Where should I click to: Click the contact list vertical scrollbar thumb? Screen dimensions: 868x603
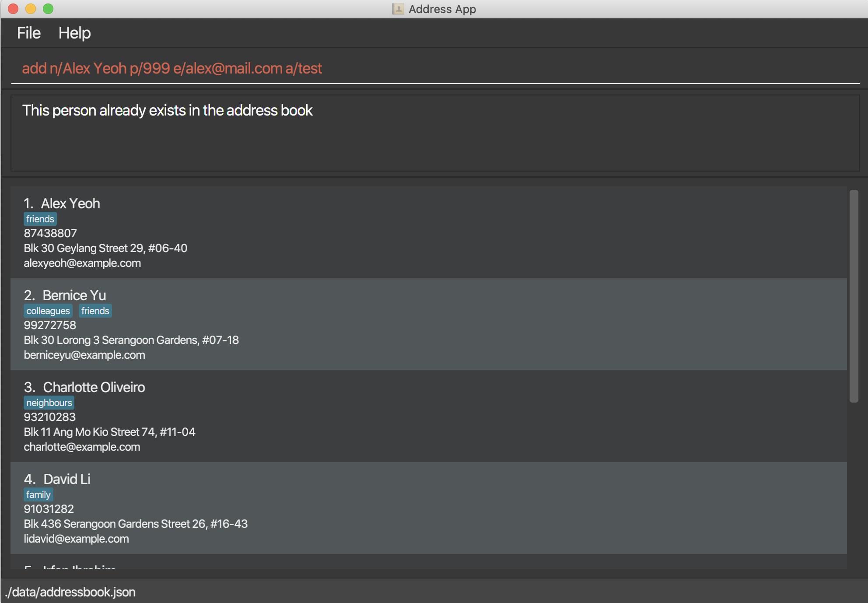854,296
